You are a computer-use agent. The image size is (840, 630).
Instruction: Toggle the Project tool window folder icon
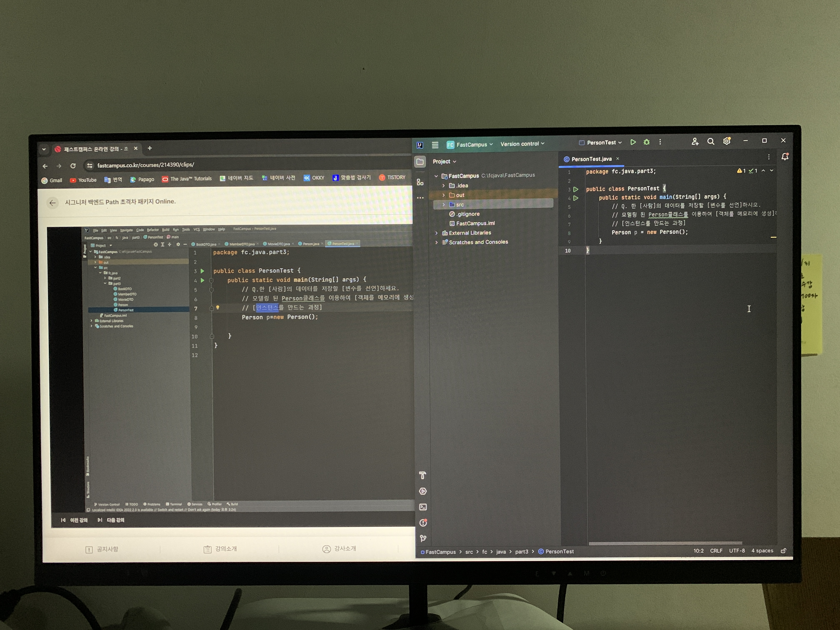point(420,162)
